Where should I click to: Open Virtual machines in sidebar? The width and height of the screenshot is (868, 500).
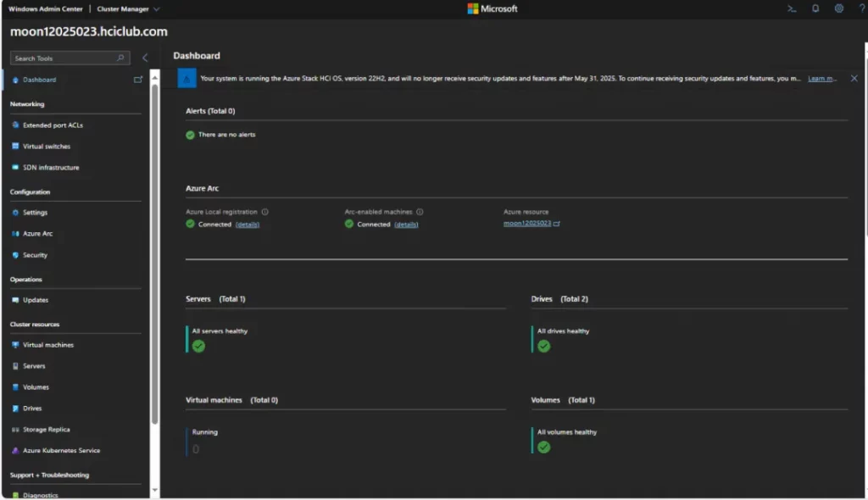click(47, 345)
